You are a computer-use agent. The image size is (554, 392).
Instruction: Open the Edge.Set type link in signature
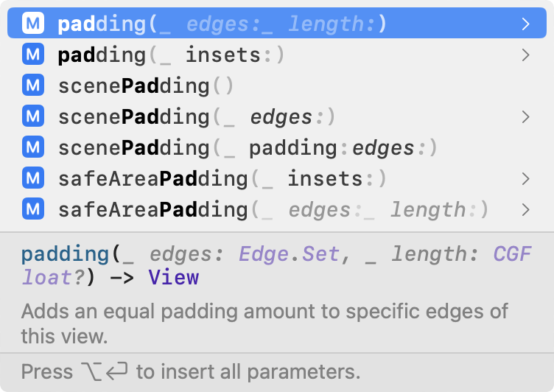[x=289, y=255]
